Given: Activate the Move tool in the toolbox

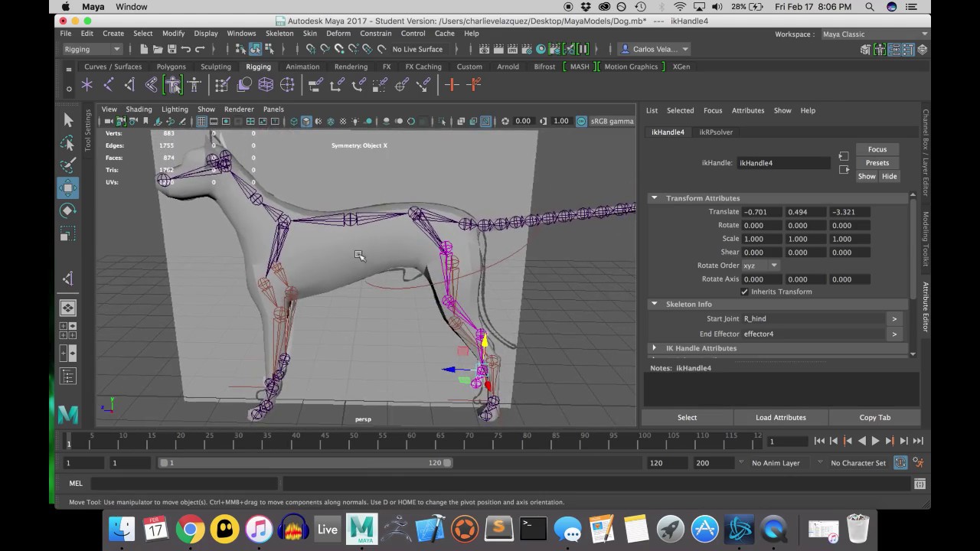Looking at the screenshot, I should pyautogui.click(x=68, y=188).
